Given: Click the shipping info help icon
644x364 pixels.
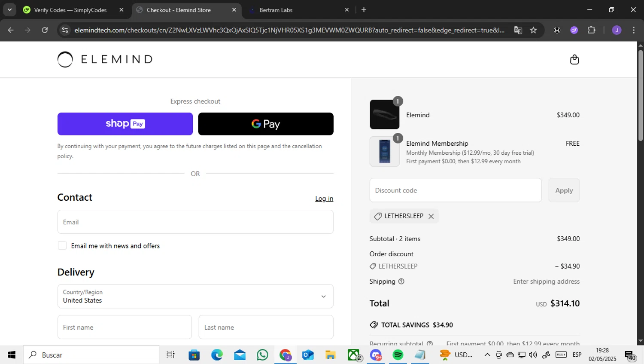Looking at the screenshot, I should tap(401, 281).
